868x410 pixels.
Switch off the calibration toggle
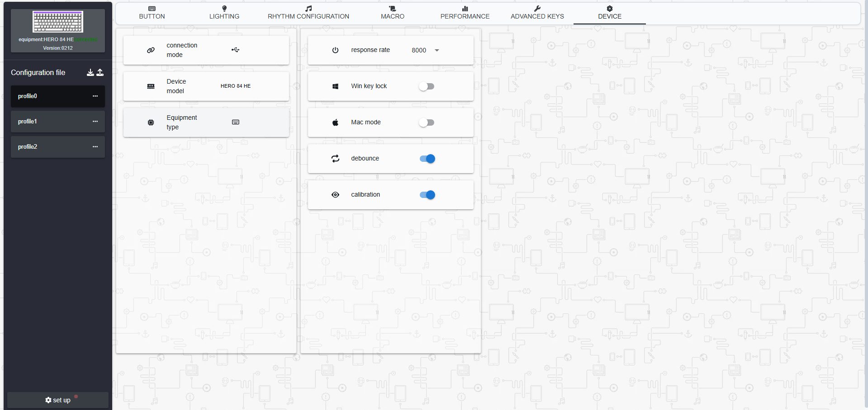pyautogui.click(x=427, y=195)
